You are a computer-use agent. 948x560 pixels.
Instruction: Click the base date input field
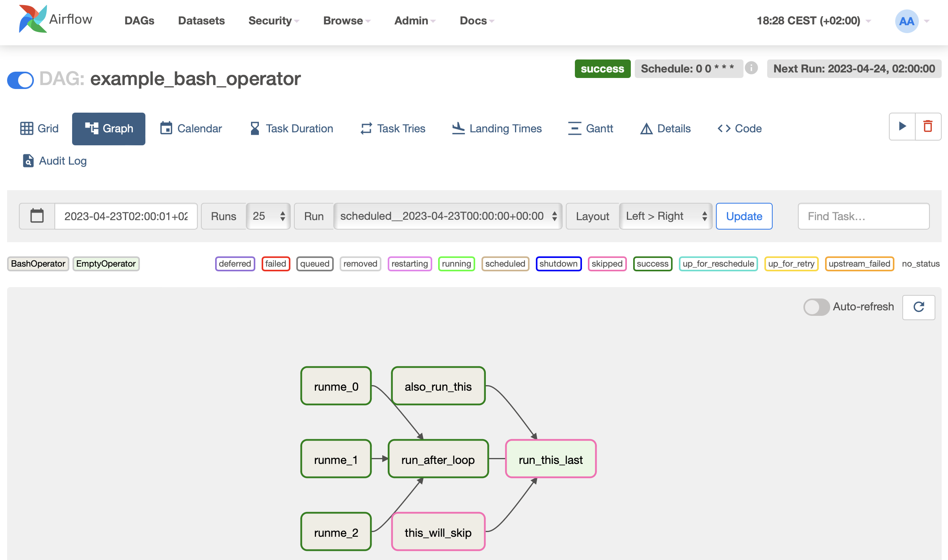pos(126,216)
